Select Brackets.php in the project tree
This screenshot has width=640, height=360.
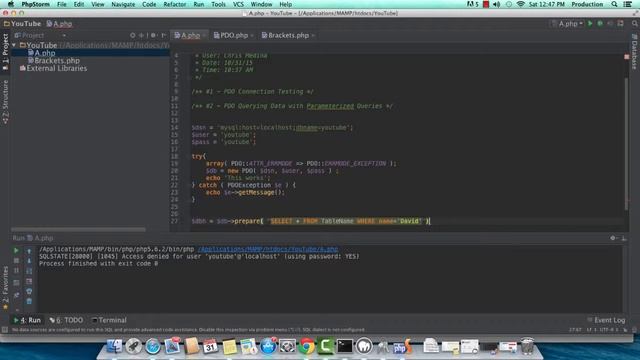pyautogui.click(x=53, y=60)
